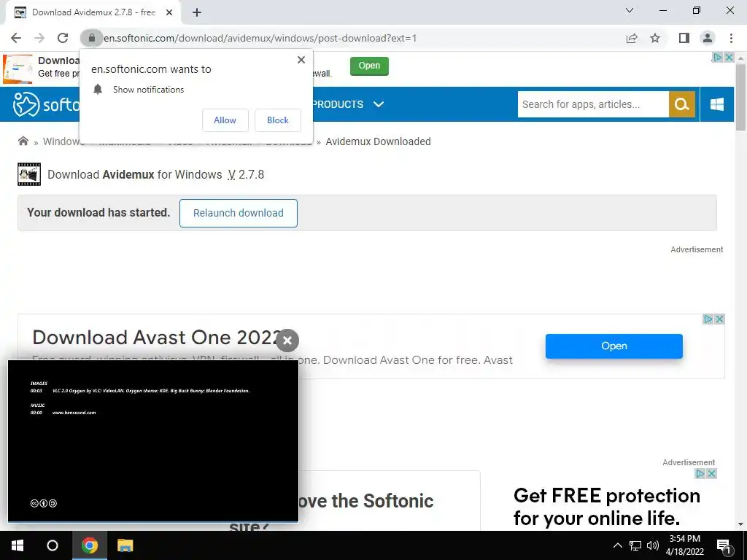The height and width of the screenshot is (560, 747).
Task: Select the Windows platform icon
Action: [717, 104]
